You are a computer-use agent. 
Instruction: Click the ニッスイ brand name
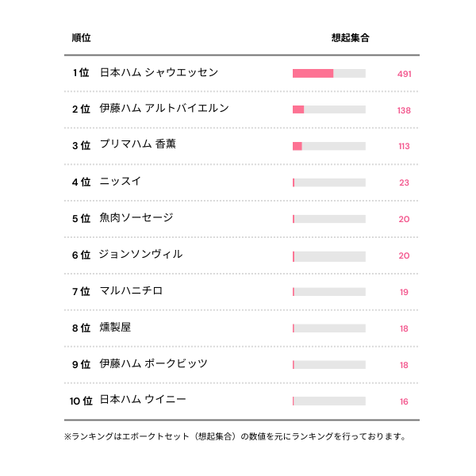tap(121, 182)
